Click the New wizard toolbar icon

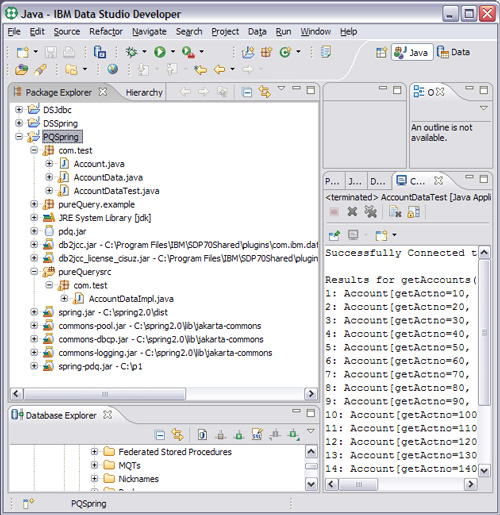coord(23,52)
